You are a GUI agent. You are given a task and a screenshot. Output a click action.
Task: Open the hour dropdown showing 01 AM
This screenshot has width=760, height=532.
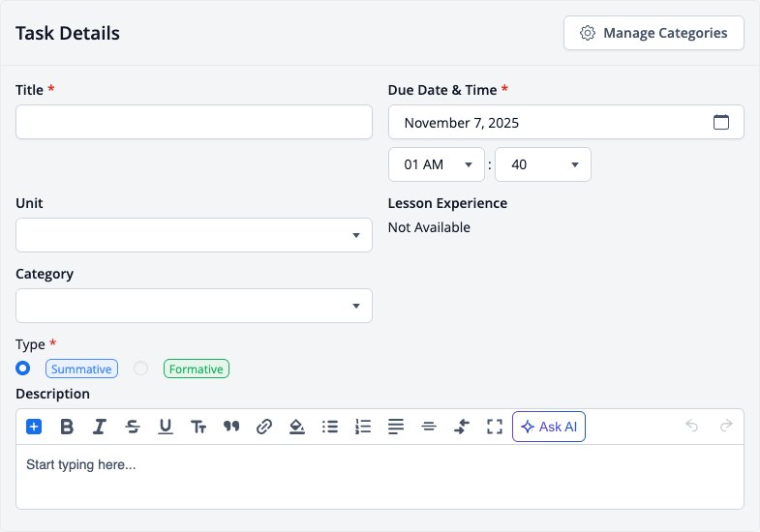[437, 164]
